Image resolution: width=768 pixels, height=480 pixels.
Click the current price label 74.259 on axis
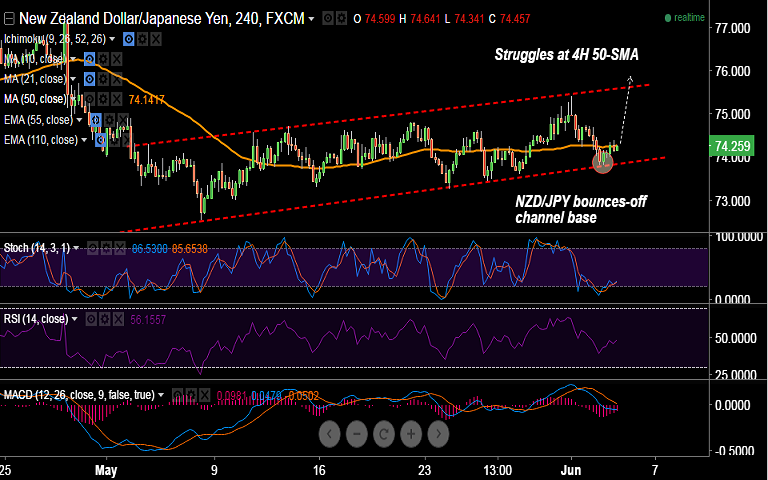(x=732, y=146)
